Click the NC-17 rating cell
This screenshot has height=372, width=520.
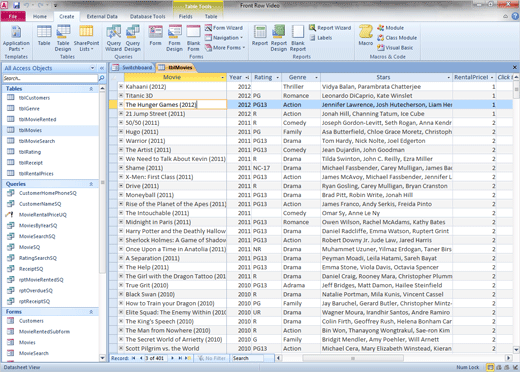[x=267, y=168]
